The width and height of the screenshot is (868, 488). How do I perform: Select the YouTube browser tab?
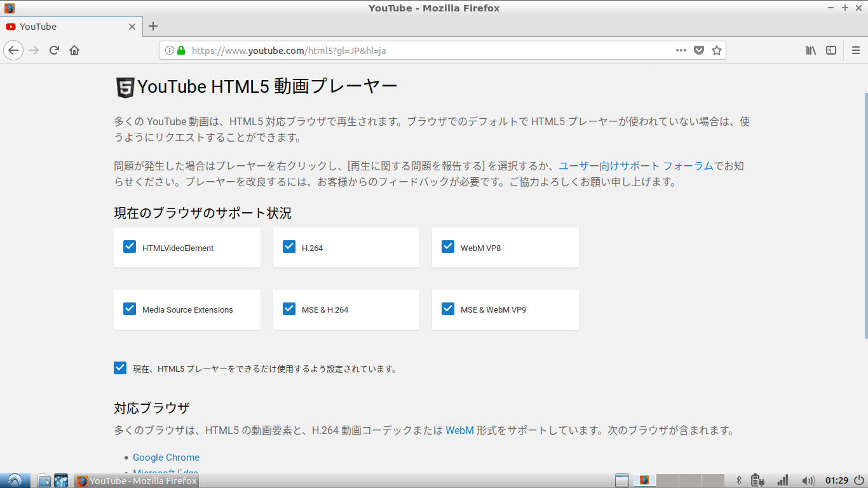tap(64, 27)
